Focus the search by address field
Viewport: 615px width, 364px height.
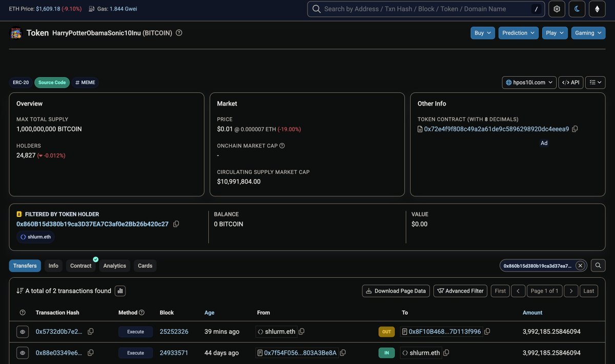[426, 9]
